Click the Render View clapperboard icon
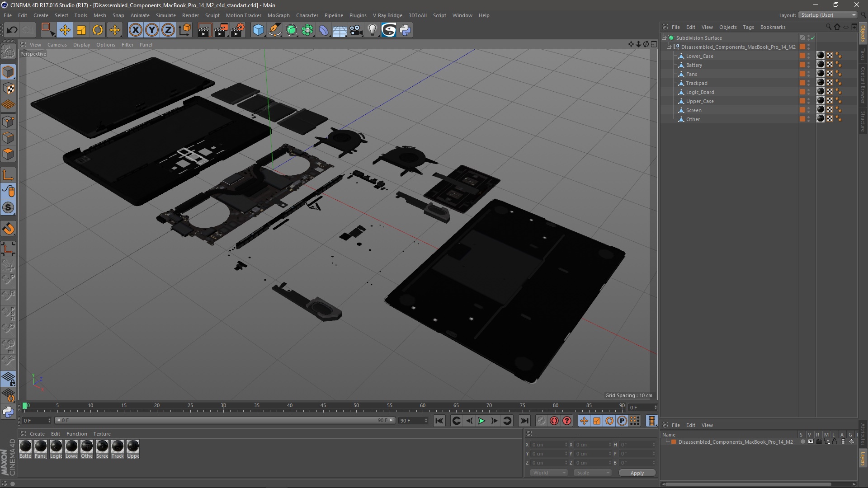Viewport: 868px width, 488px height. tap(204, 30)
